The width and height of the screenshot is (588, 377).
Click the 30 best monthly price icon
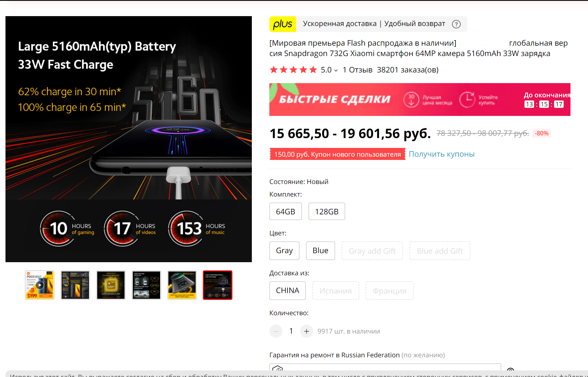coord(411,100)
